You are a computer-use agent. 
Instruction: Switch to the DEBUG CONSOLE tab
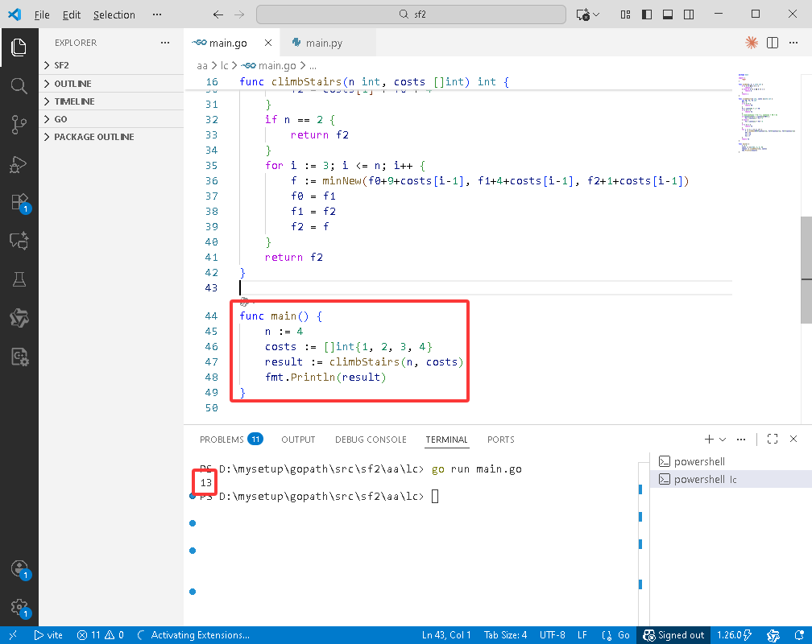coord(371,440)
